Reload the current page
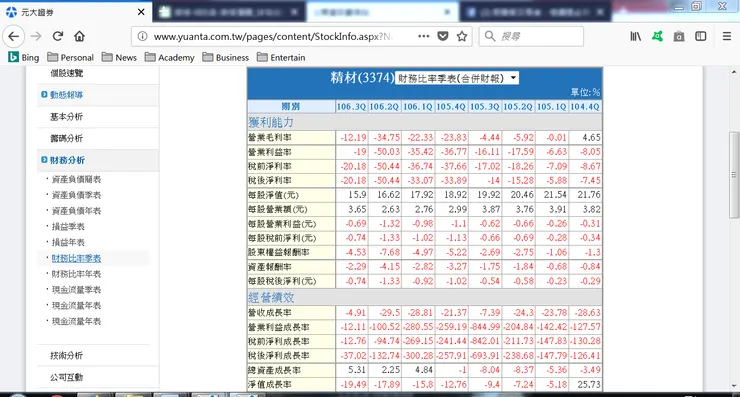 [58, 36]
